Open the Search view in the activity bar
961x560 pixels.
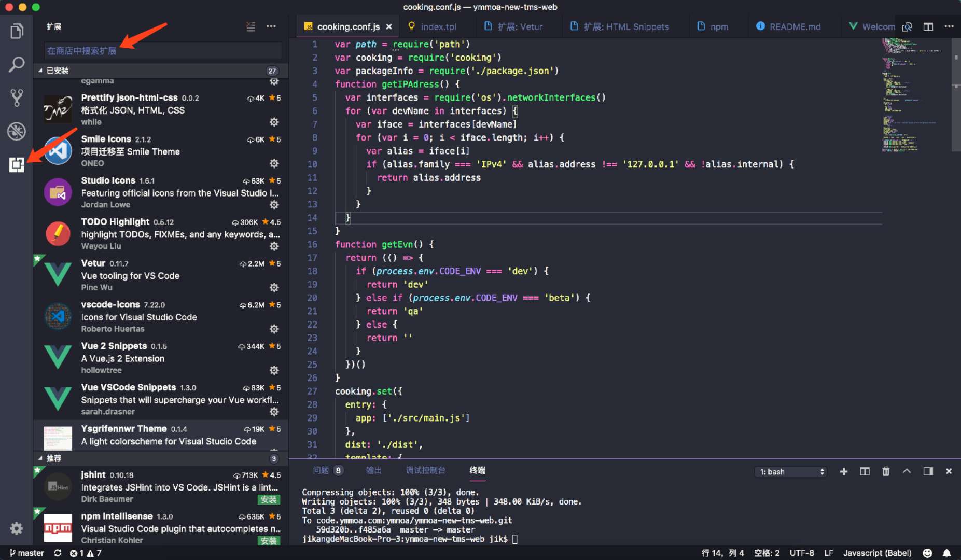(16, 64)
